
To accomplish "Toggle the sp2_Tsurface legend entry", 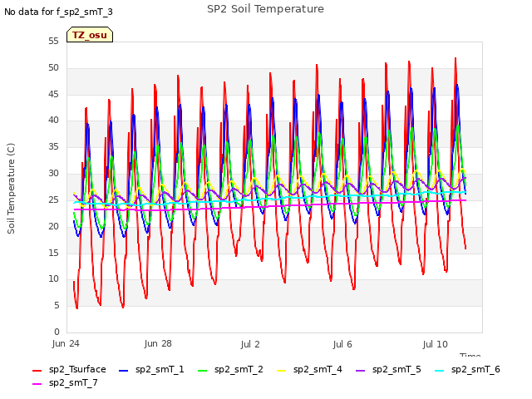I will 69,369.
